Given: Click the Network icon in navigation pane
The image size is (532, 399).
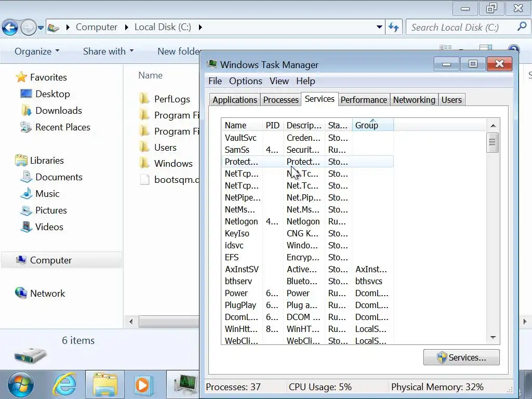Looking at the screenshot, I should pos(21,293).
